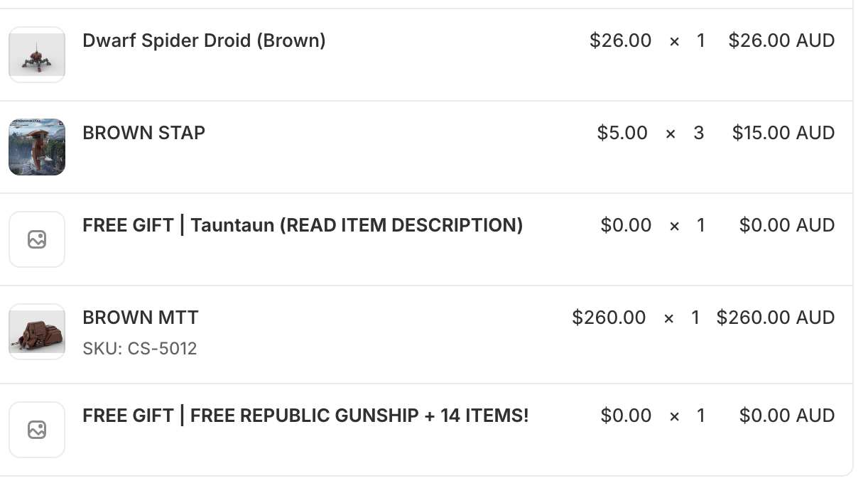Click the Dwarf Spider Droid product thumbnail
868x483 pixels.
click(x=37, y=55)
